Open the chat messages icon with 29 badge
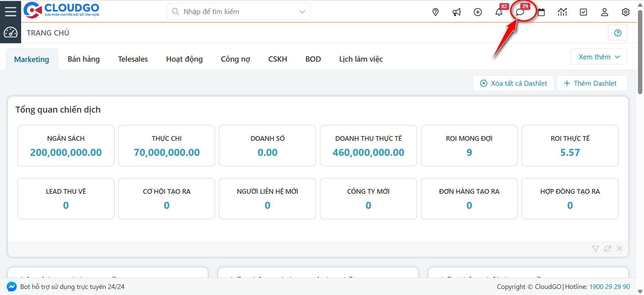This screenshot has width=644, height=295. coord(520,12)
